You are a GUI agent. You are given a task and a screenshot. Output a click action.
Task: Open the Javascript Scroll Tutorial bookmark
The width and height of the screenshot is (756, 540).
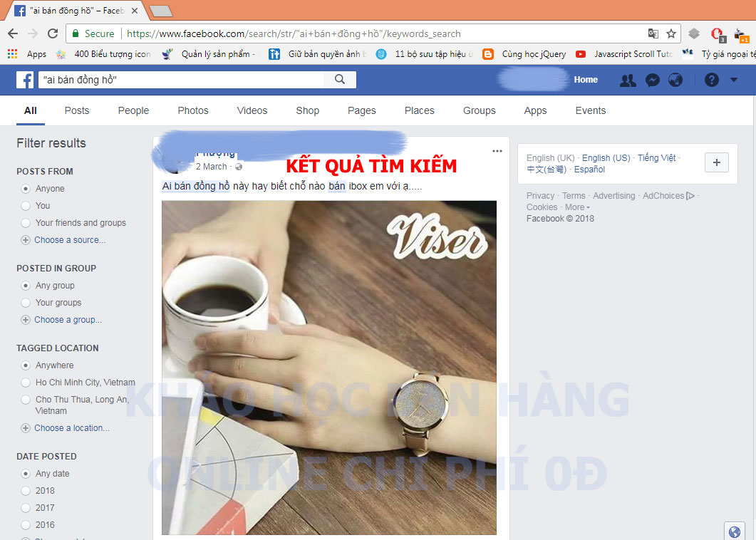(624, 54)
